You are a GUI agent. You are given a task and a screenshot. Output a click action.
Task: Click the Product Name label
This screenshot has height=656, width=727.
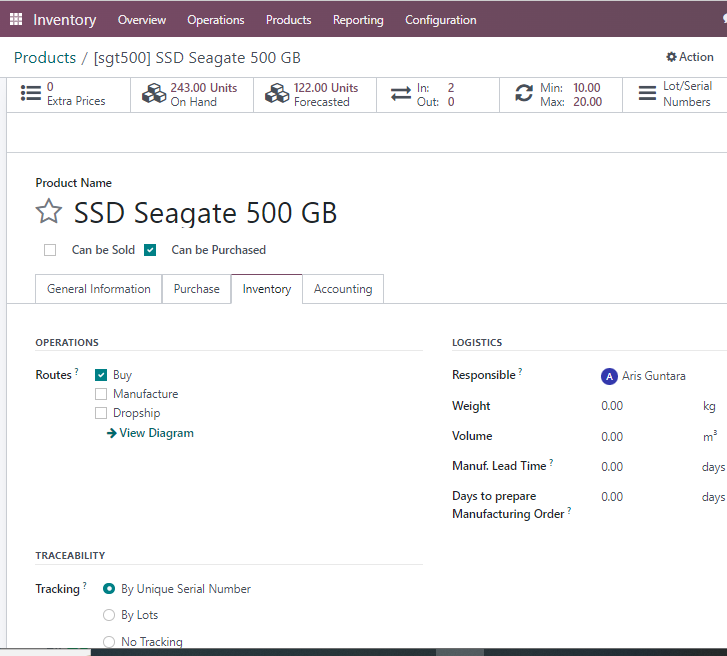click(73, 183)
